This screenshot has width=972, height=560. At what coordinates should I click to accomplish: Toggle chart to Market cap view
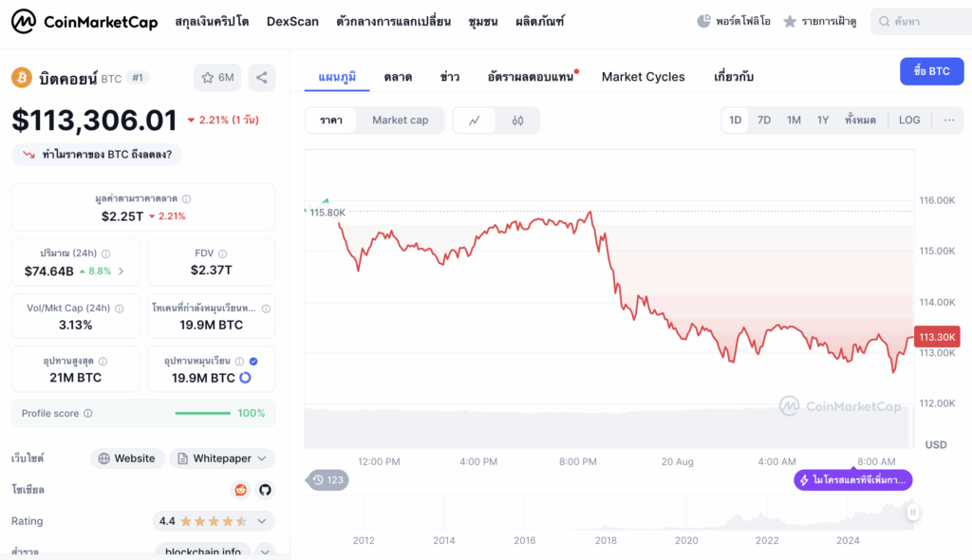point(400,121)
